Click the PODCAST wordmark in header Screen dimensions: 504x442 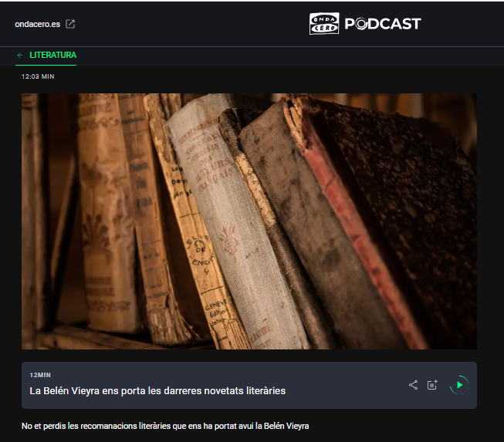(x=382, y=24)
